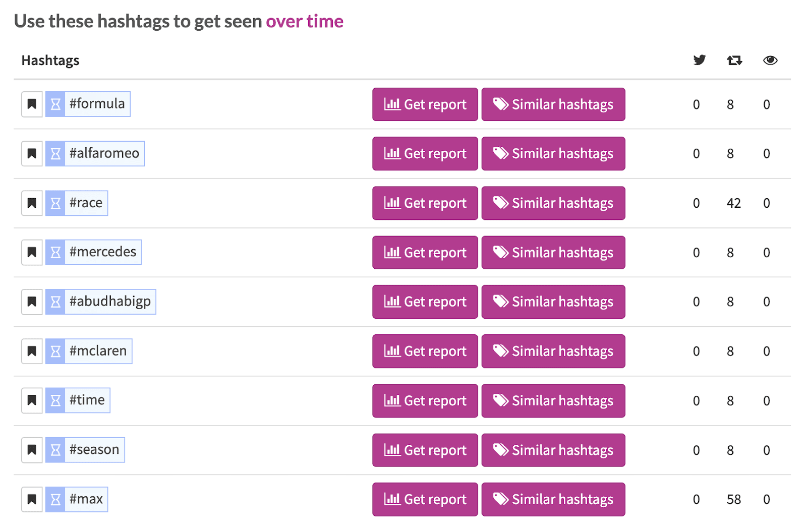Bookmark the #abudhabigp hashtag
Viewport: 807px width, 532px height.
coord(31,301)
